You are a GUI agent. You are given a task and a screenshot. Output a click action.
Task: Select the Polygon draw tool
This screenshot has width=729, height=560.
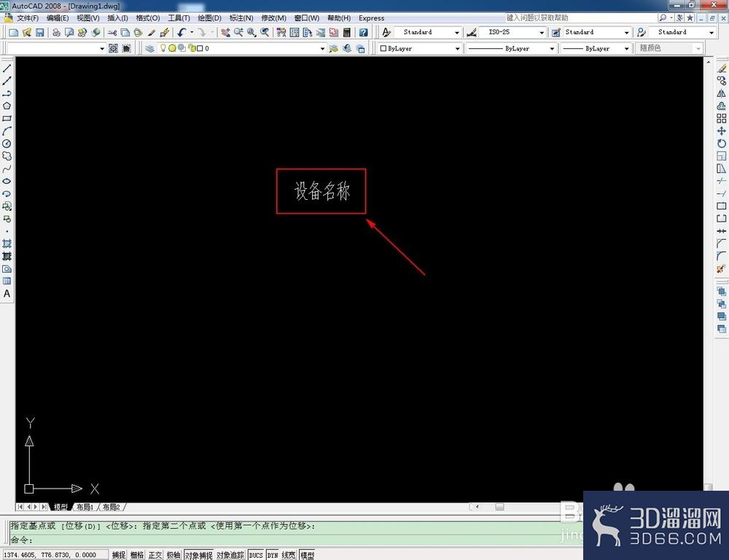pos(7,106)
